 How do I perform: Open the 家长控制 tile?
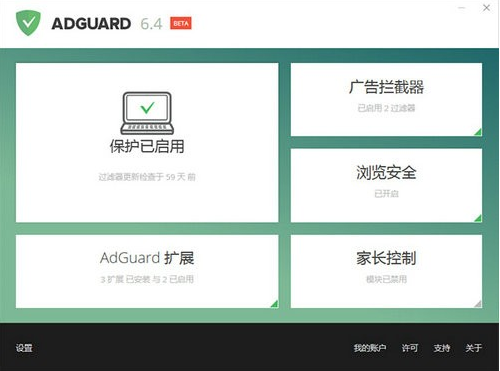pos(386,271)
